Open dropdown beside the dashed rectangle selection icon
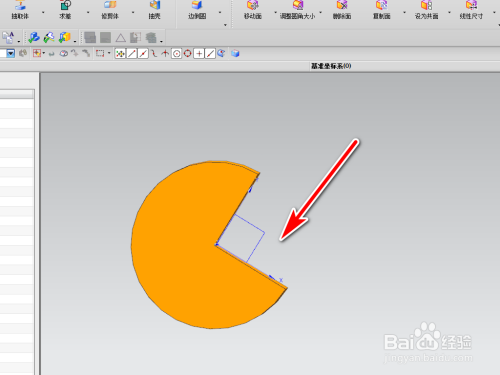500x375 pixels. click(x=109, y=53)
